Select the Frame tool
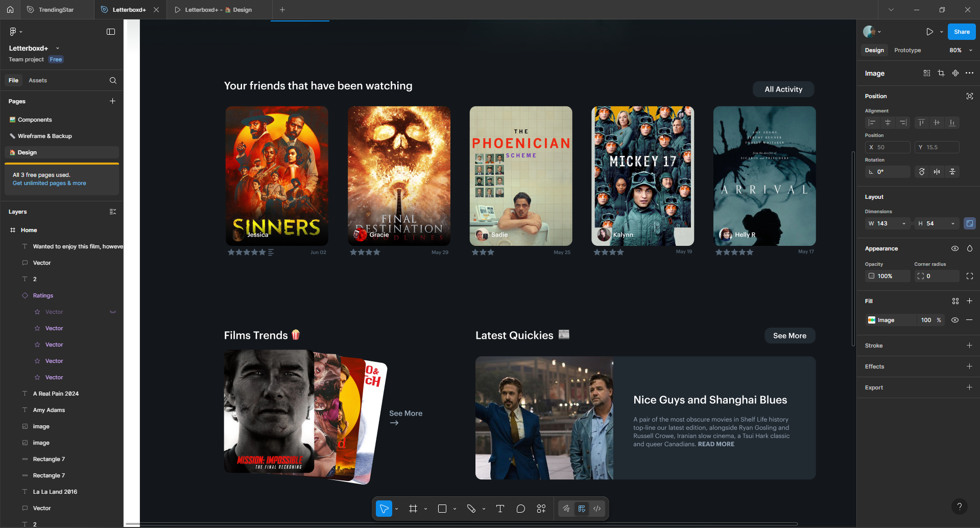 413,509
